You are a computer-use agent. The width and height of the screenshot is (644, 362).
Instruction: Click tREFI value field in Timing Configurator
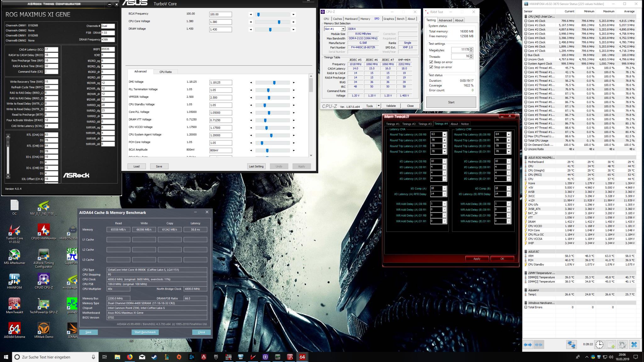[108, 49]
